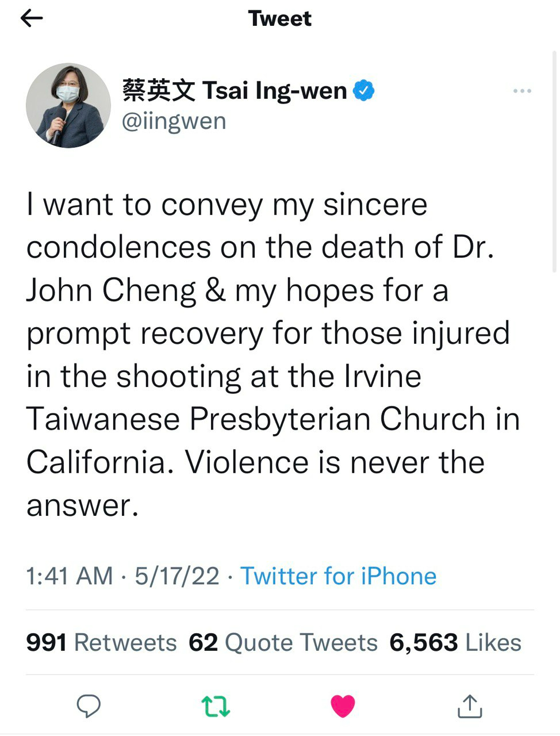Share the tweet using the share icon
This screenshot has height=736, width=560.
[470, 706]
